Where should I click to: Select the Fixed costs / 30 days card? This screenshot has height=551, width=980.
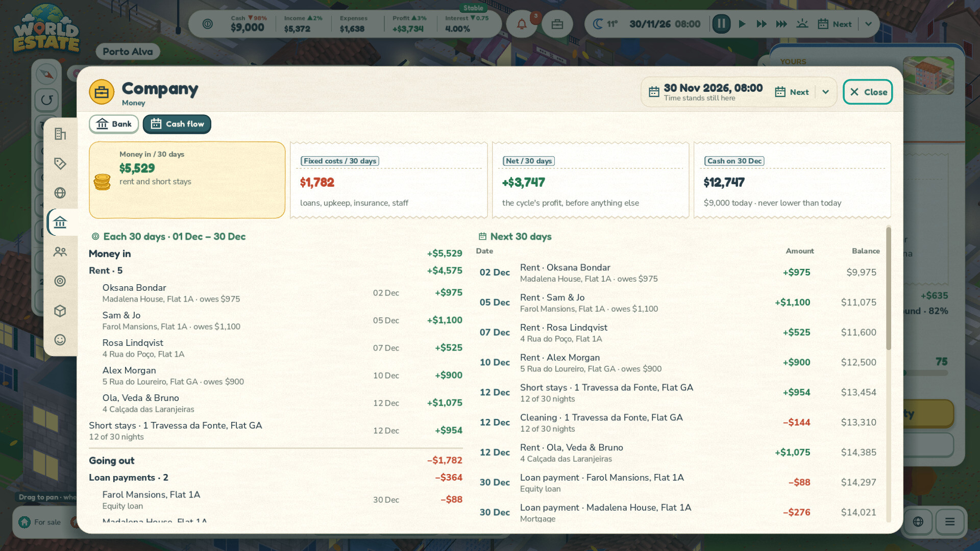(388, 180)
